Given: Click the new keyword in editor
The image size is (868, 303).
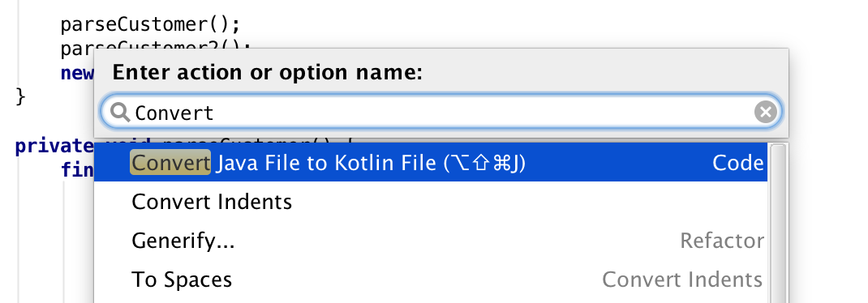Looking at the screenshot, I should click(78, 73).
